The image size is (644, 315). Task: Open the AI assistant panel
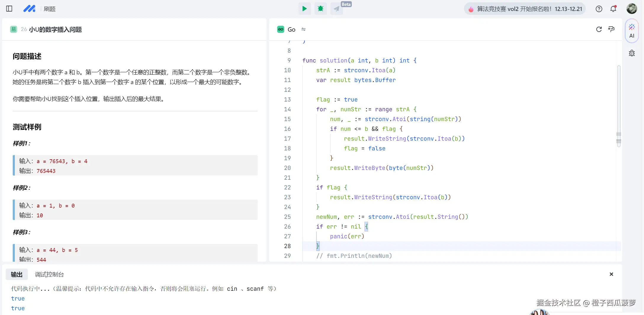pos(632,30)
